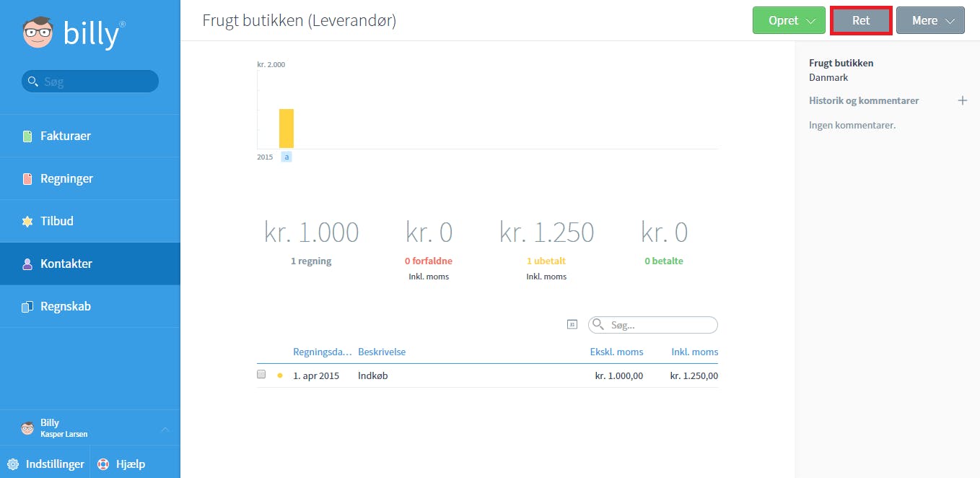Click the '0 forfaldne' summary label
980x478 pixels.
[429, 261]
